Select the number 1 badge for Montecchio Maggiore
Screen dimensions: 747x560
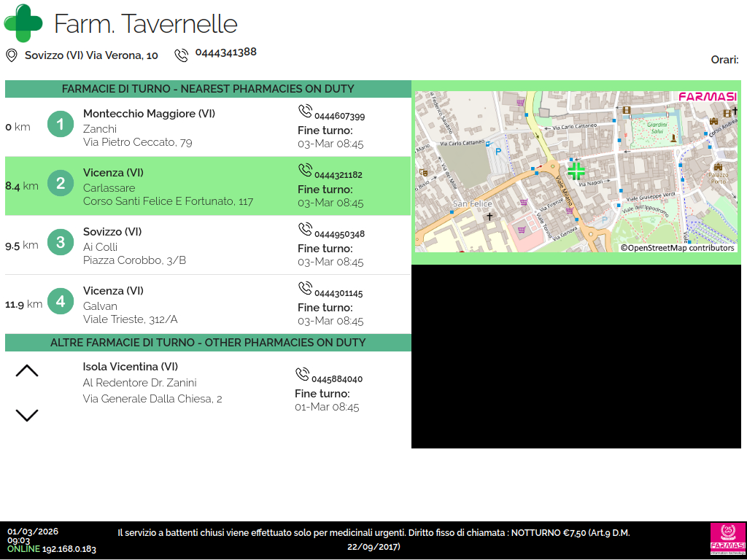[61, 125]
